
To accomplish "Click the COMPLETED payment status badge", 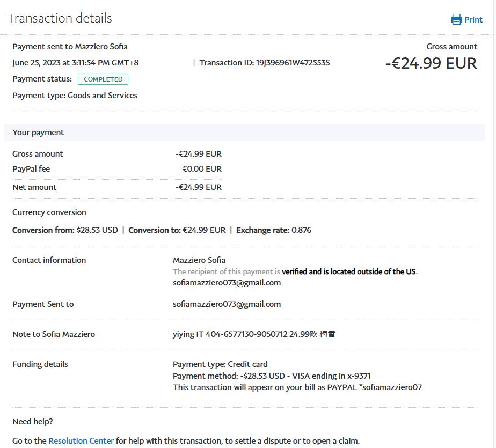I will [x=103, y=79].
